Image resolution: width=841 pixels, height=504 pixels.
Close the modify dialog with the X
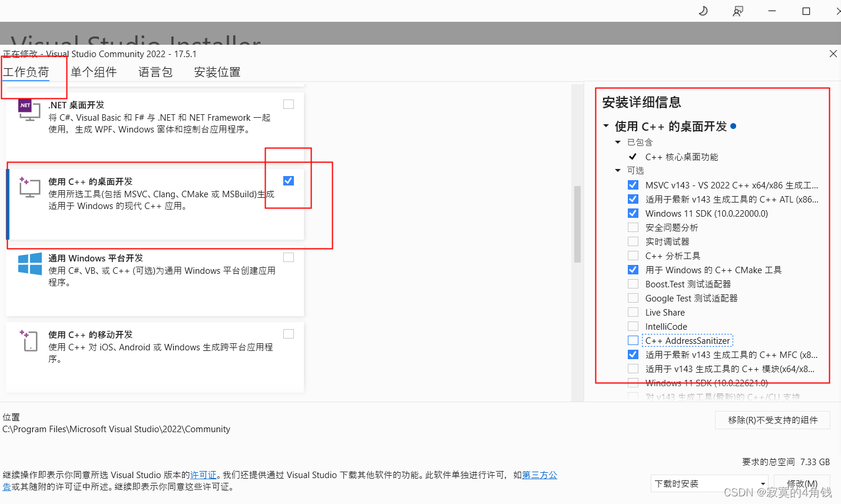tap(833, 54)
